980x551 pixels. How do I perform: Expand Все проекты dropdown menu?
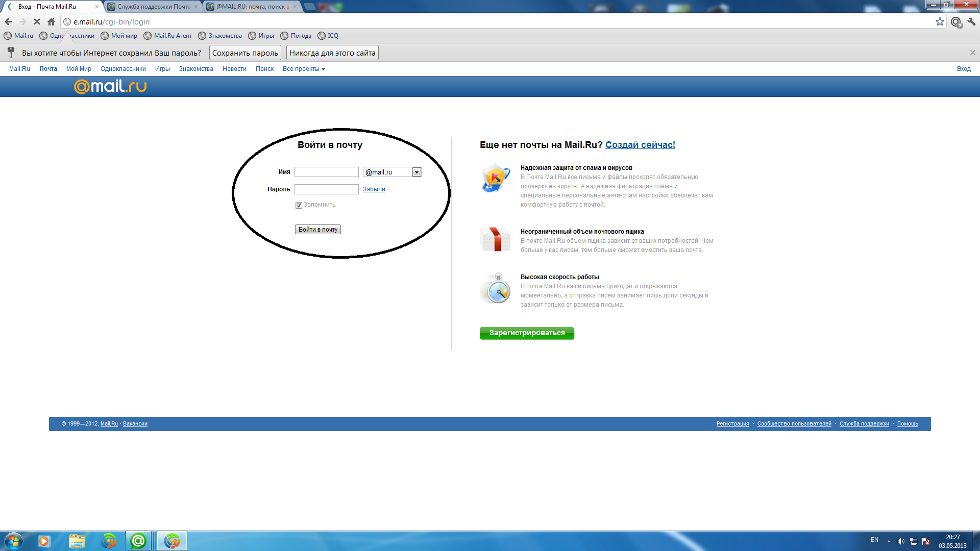tap(304, 69)
